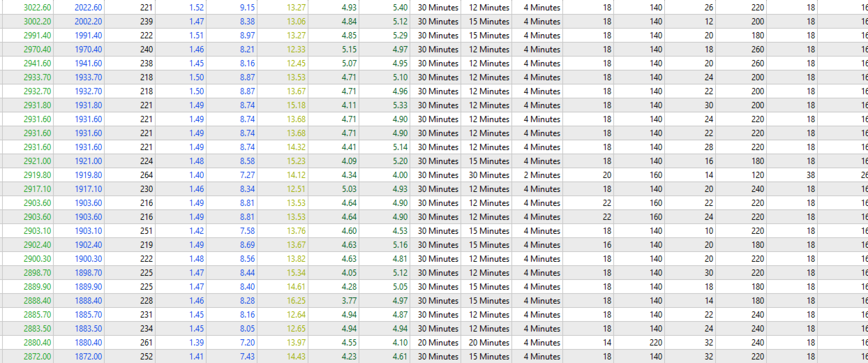Screen dimensions: 868x363
Task: Click the cell showing 1970.40
Action: point(88,50)
